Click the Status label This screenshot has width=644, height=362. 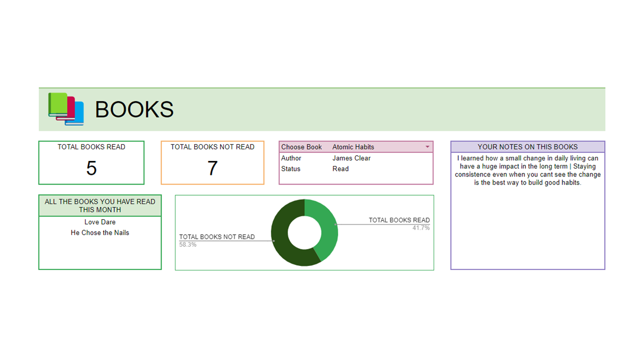click(290, 169)
